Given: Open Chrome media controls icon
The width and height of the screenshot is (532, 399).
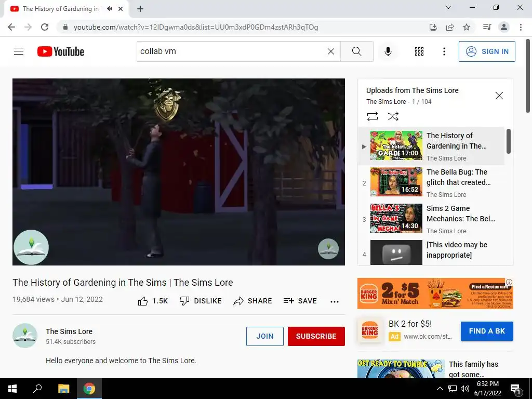Looking at the screenshot, I should tap(487, 27).
